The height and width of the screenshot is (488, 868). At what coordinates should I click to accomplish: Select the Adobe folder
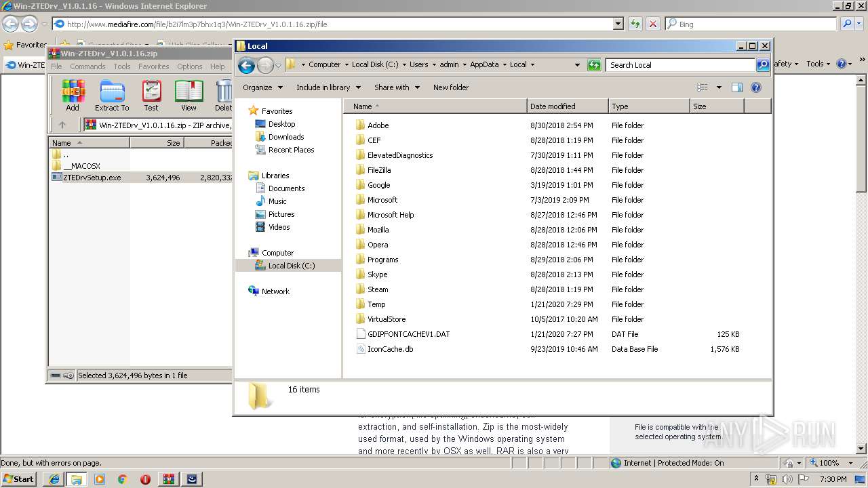[378, 125]
